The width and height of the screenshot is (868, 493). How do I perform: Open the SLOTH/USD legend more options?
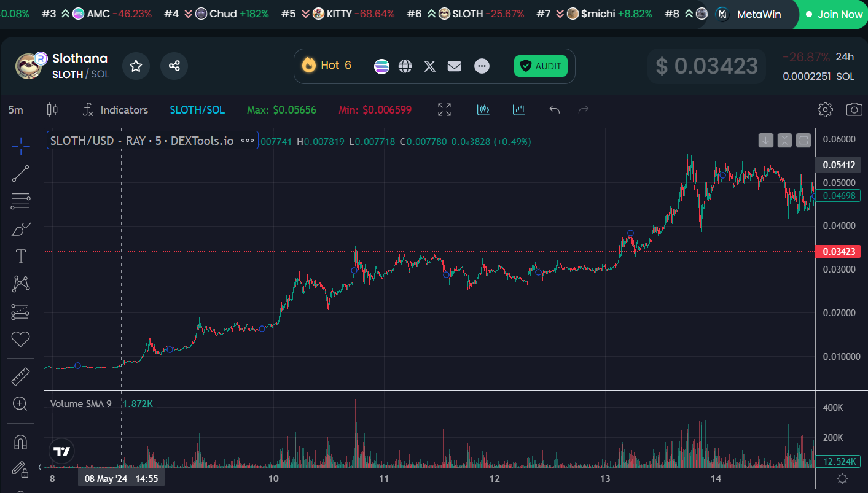248,141
